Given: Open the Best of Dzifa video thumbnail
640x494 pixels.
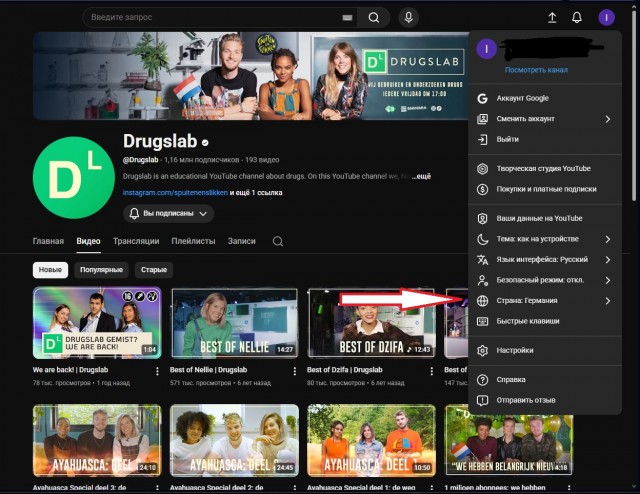Looking at the screenshot, I should pos(371,323).
